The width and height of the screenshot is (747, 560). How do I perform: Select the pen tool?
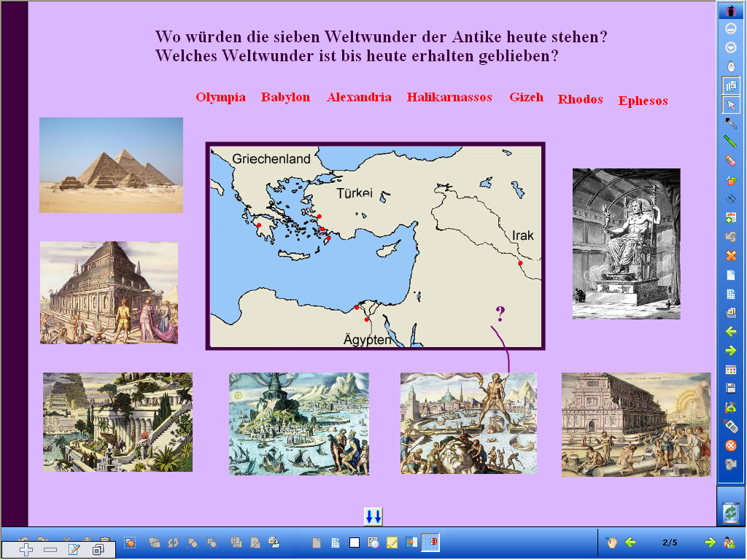coord(731,123)
